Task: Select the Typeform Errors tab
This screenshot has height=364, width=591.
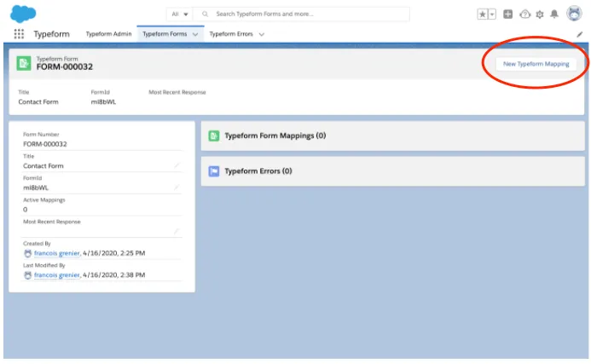Action: coord(231,34)
